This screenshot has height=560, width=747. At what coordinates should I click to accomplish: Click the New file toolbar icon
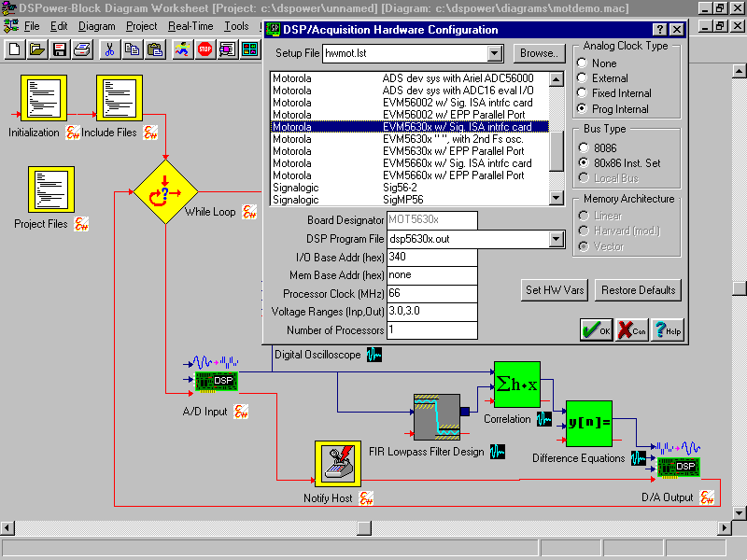tap(15, 49)
